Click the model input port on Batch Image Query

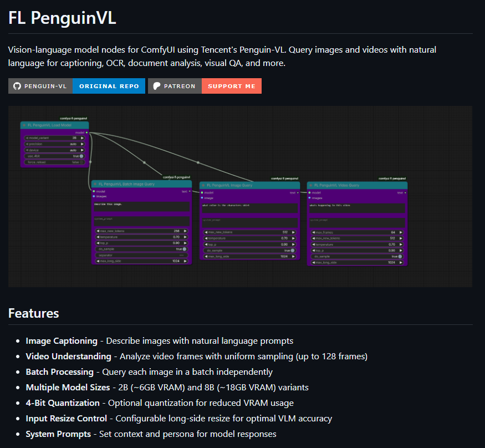point(94,191)
